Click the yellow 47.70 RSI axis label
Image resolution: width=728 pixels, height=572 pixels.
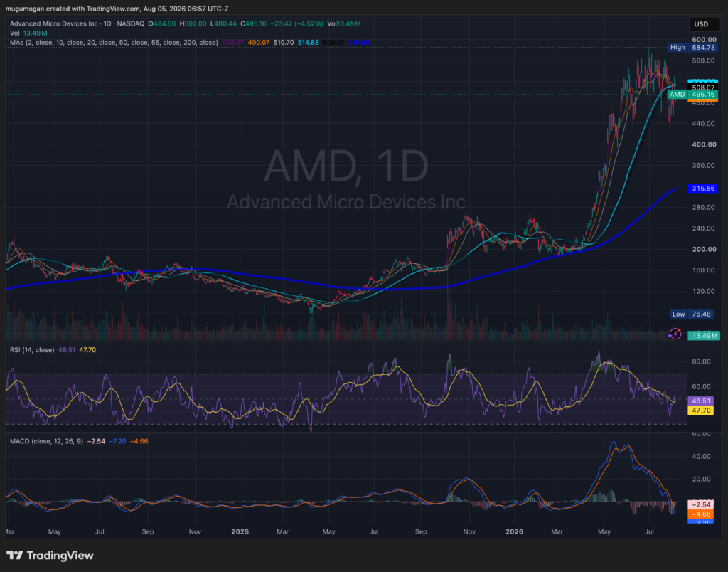point(700,411)
